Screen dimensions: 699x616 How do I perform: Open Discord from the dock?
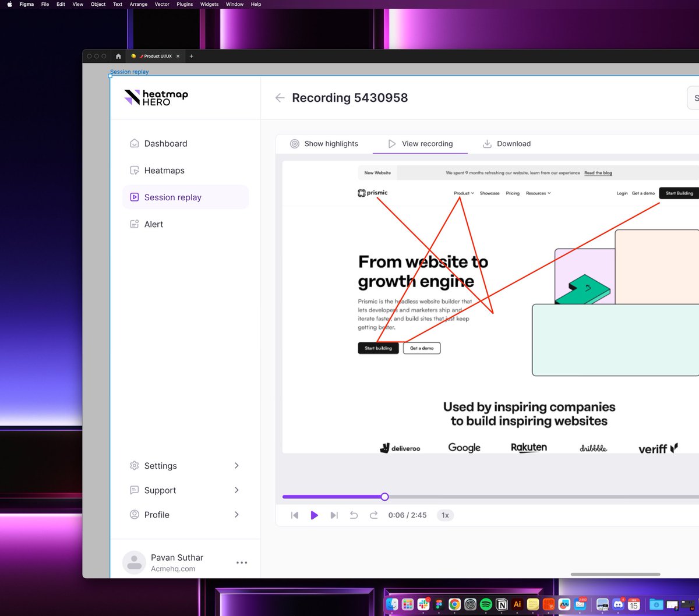tap(618, 604)
